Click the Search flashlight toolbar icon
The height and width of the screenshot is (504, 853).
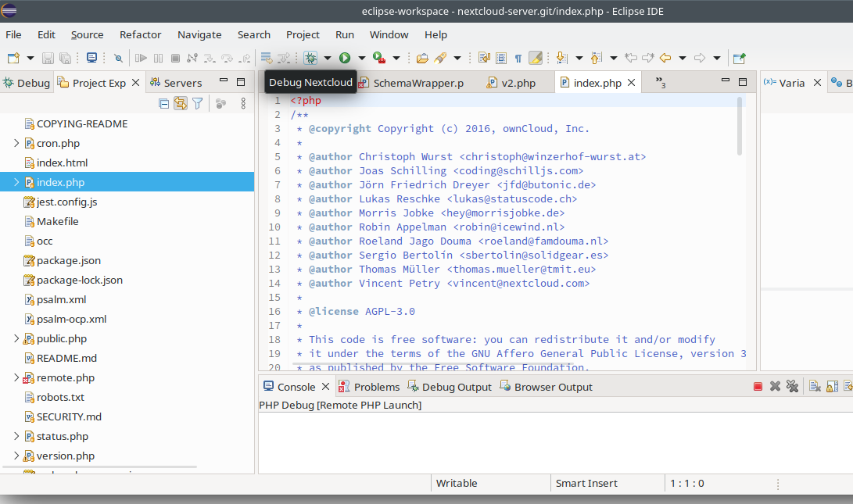tap(440, 58)
